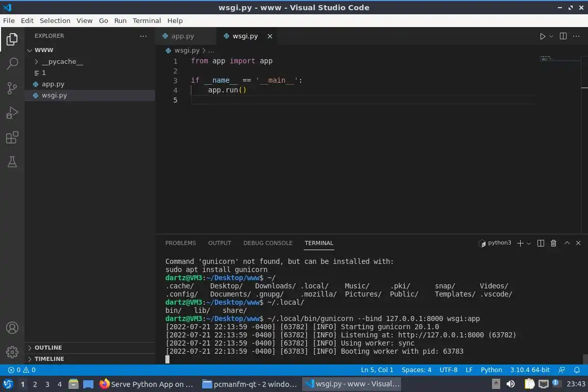Open the Edit menu

tap(27, 20)
